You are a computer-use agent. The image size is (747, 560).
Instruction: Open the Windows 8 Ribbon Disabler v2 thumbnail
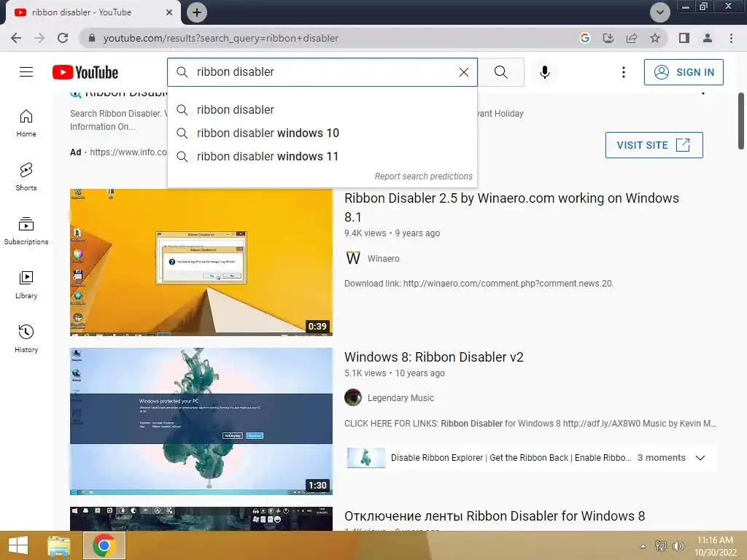tap(201, 421)
